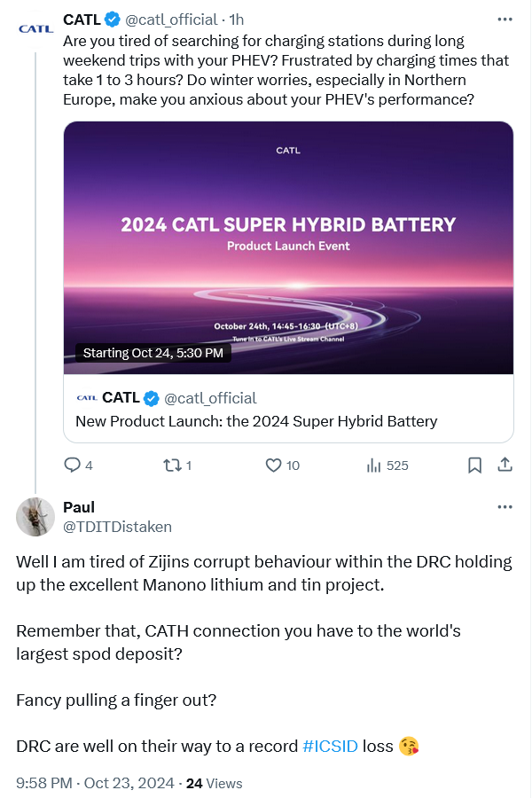Open more options on CATL tweet
The height and width of the screenshot is (798, 532).
point(505,19)
